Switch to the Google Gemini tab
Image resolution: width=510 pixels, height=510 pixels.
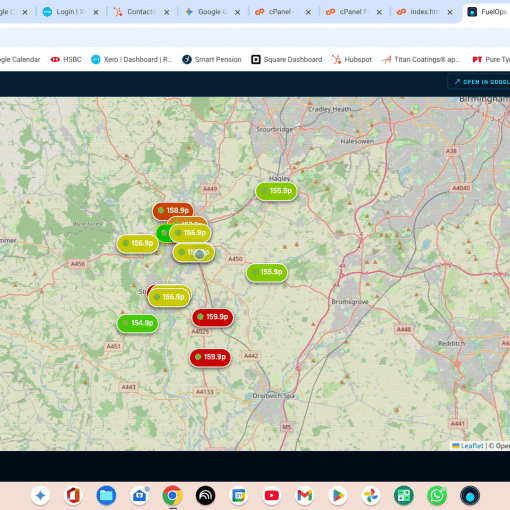click(207, 12)
